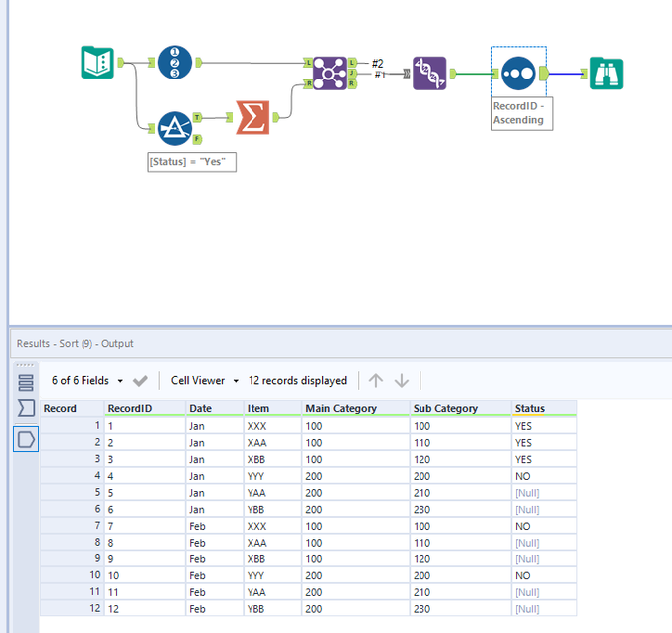Click the [Status] = "Yes" filter annotation

coord(192,162)
